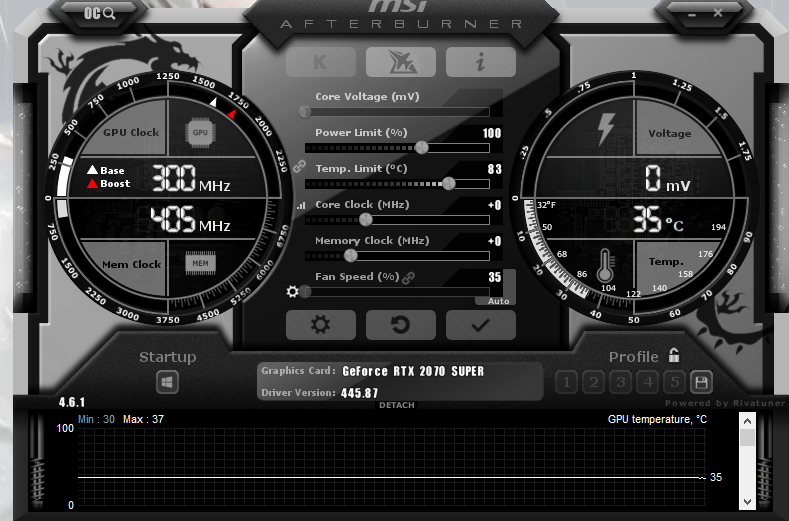This screenshot has width=789, height=521.
Task: Select profile slot 2
Action: pyautogui.click(x=594, y=383)
